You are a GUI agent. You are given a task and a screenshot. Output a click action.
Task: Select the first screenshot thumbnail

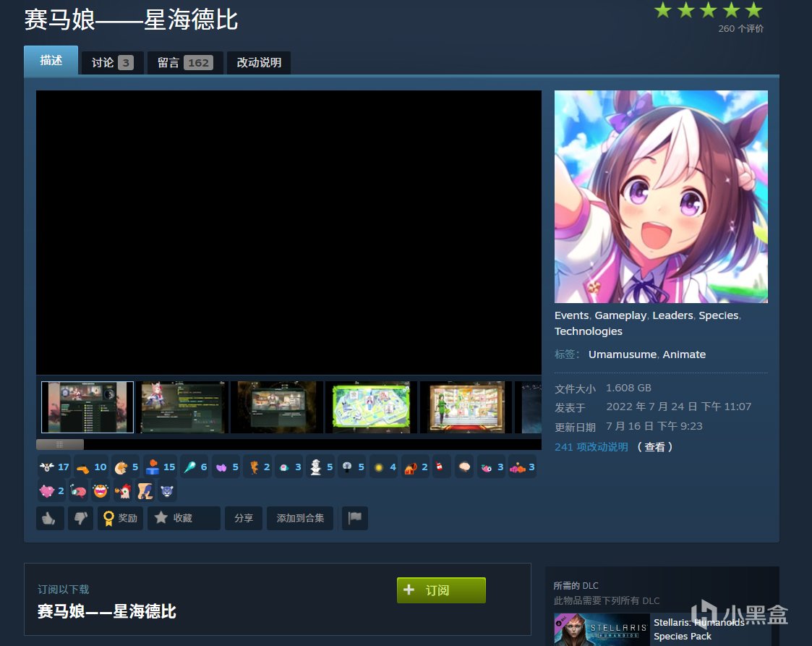pos(87,407)
